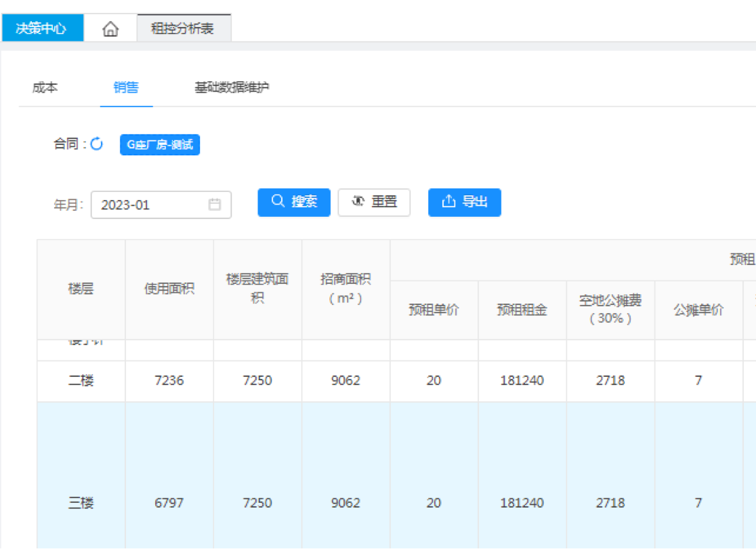The image size is (756, 549).
Task: Click the 公摊单价 column header
Action: click(698, 310)
